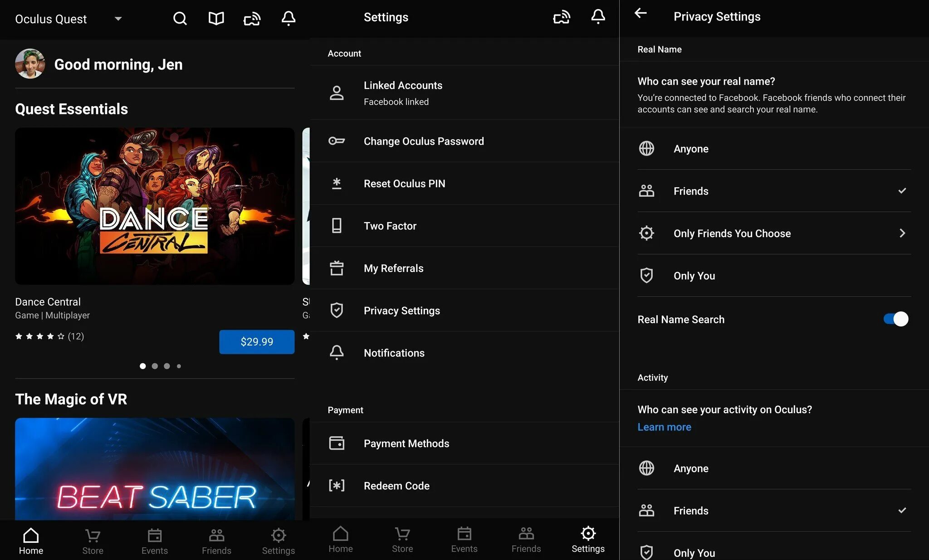Select the Two Factor phone icon

337,226
